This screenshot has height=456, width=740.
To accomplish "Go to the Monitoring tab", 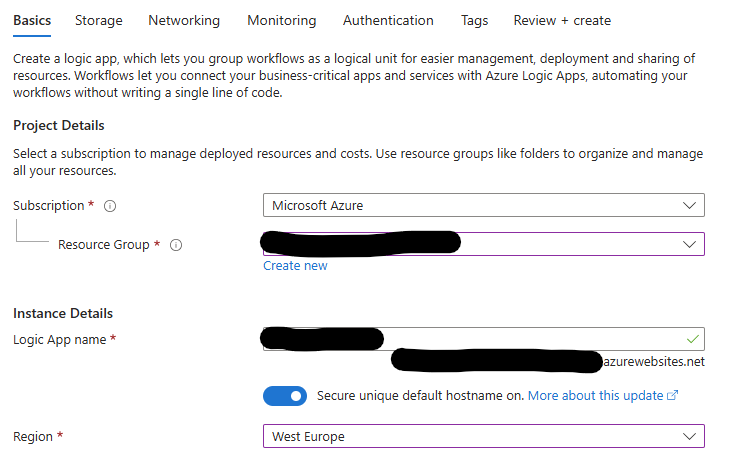I will 281,20.
